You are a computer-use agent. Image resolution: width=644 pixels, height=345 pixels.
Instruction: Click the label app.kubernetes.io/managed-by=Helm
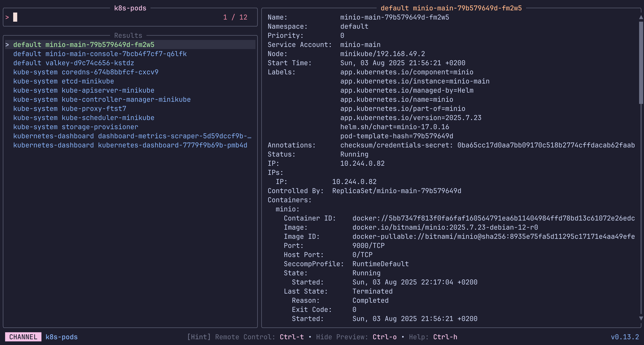(407, 90)
